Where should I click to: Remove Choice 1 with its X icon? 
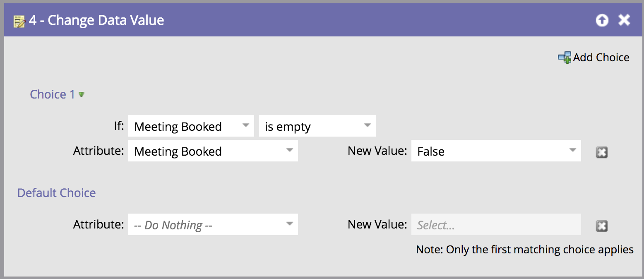[601, 152]
